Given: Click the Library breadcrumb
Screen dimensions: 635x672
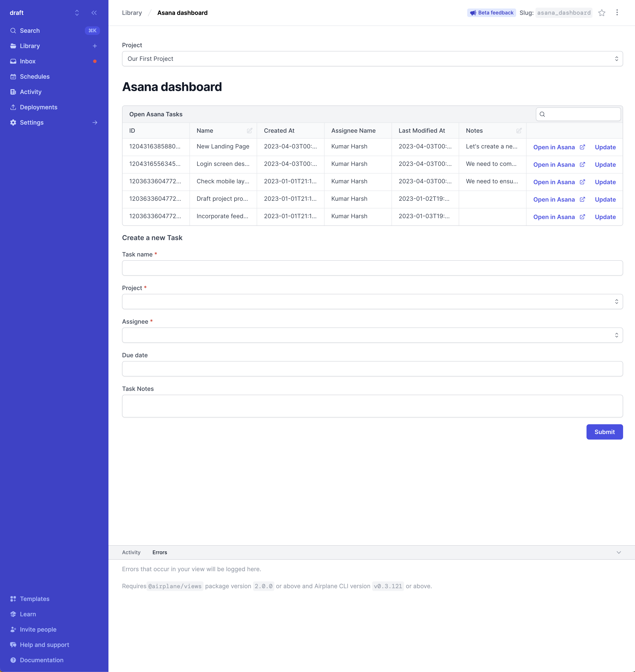Looking at the screenshot, I should coord(132,13).
